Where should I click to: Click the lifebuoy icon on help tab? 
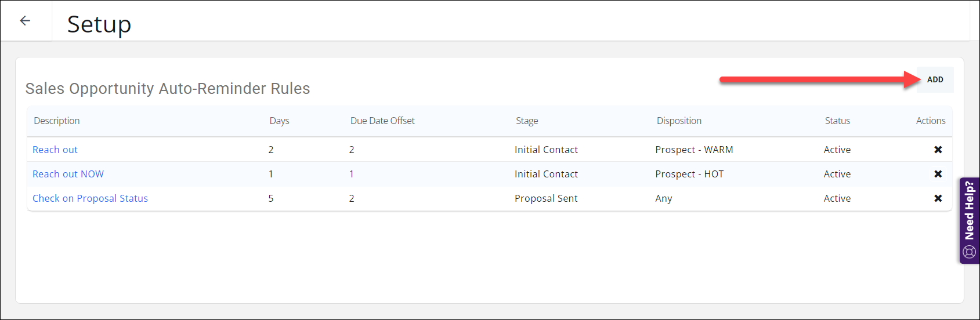(x=969, y=252)
